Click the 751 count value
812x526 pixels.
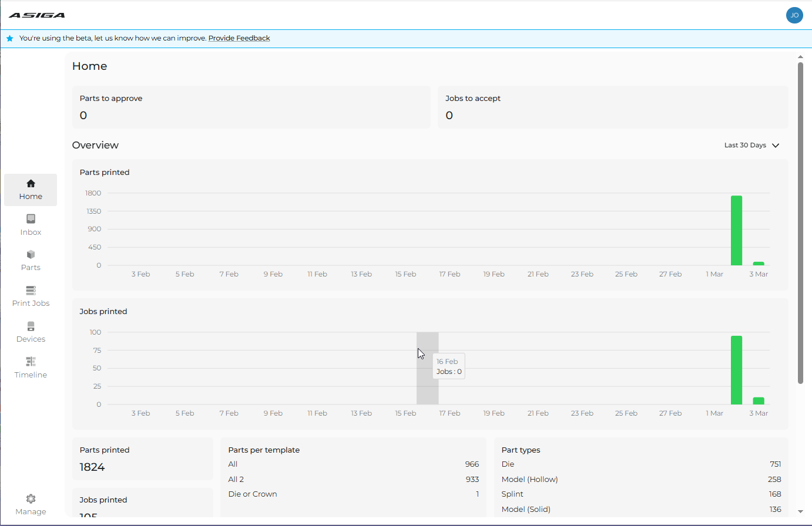tap(776, 464)
